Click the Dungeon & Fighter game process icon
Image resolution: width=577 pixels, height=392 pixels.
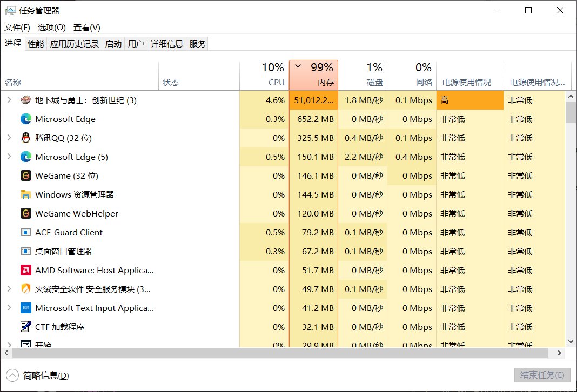26,100
